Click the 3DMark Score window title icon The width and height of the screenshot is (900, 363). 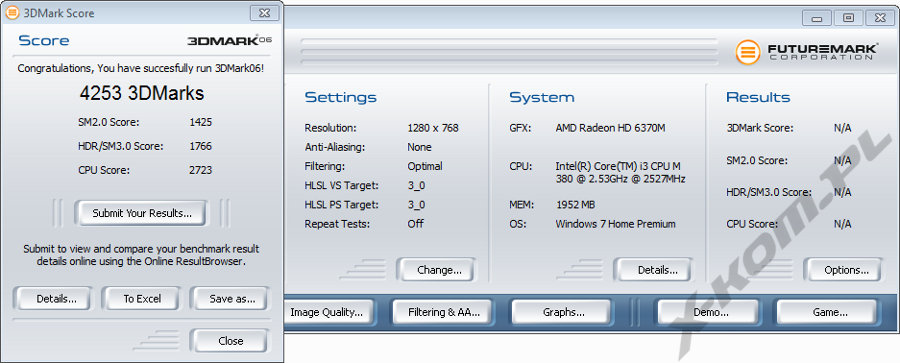[11, 13]
